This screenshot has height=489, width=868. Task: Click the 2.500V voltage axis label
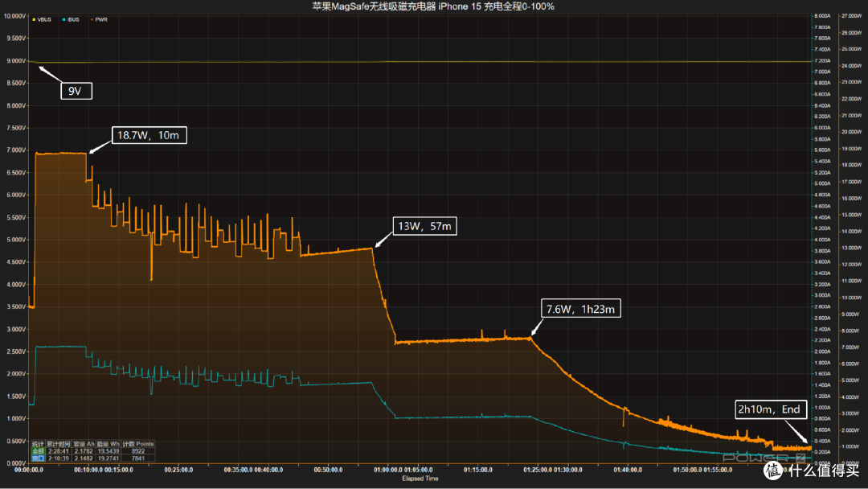[16, 351]
